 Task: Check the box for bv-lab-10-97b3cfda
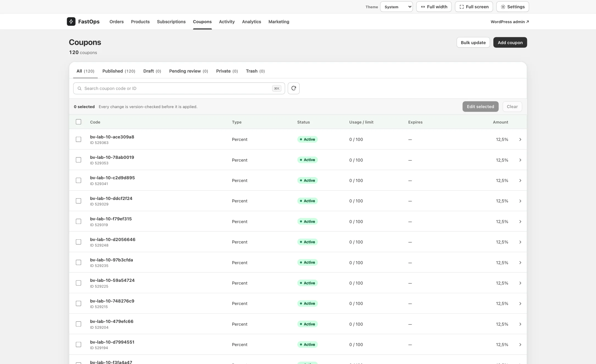point(79,263)
